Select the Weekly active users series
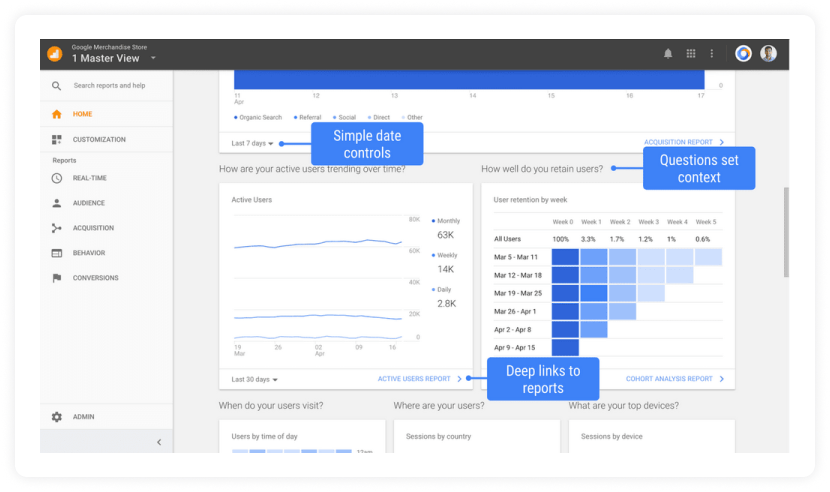Viewport: 830px width, 492px height. click(445, 255)
